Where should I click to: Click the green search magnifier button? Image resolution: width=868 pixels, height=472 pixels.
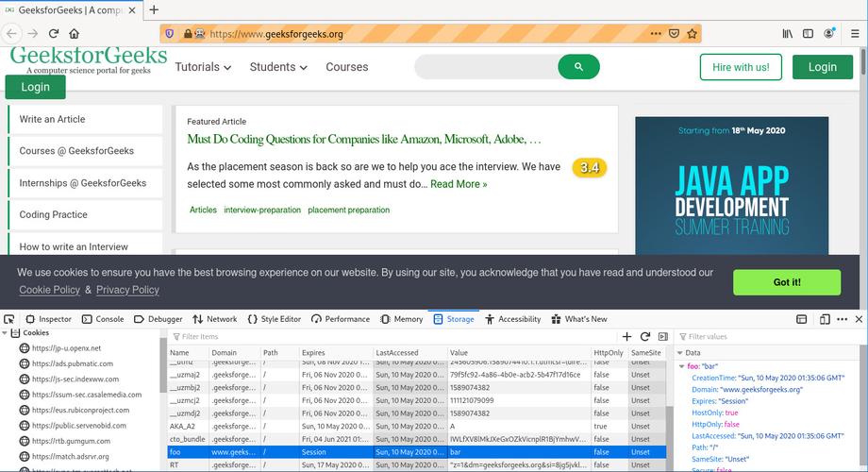pyautogui.click(x=578, y=66)
